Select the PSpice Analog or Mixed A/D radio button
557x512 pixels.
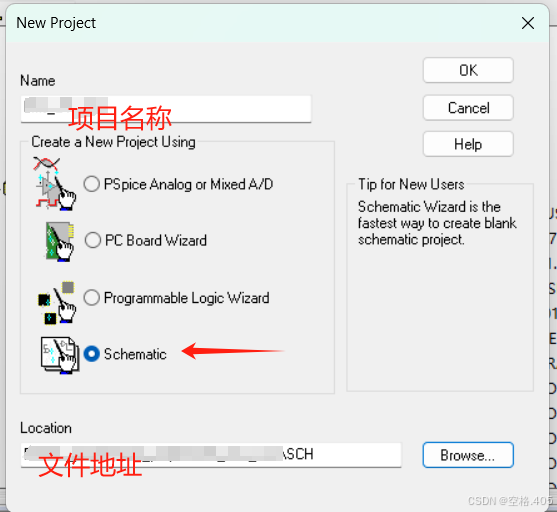coord(92,184)
